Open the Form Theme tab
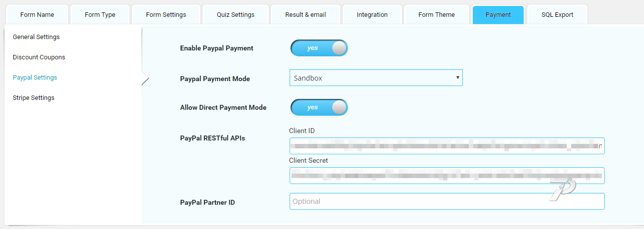 tap(437, 14)
